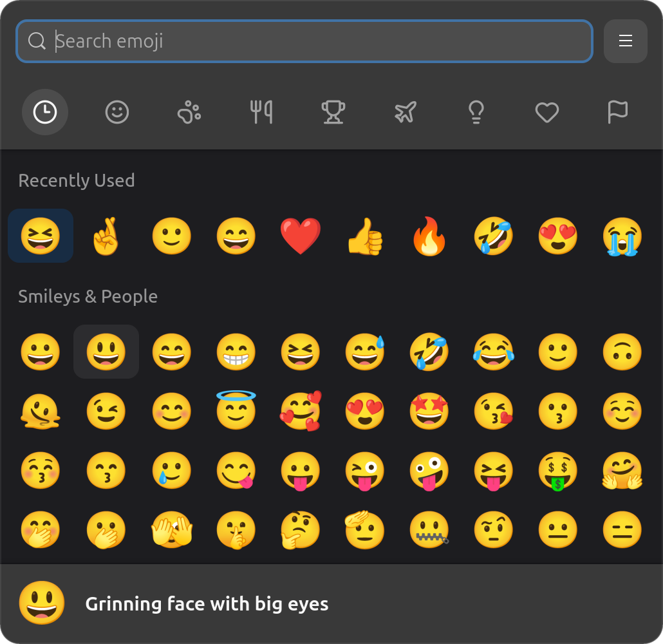Select face with tears of joy

click(494, 352)
